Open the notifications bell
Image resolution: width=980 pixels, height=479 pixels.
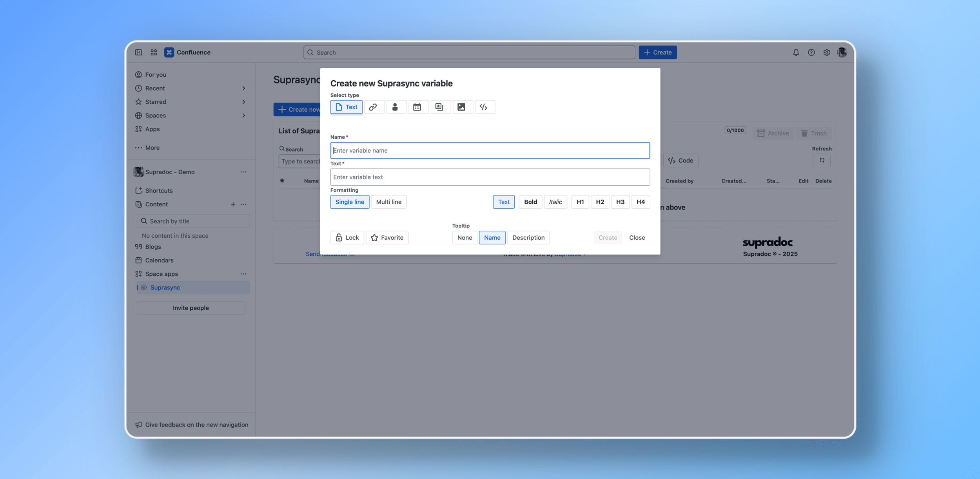point(796,52)
